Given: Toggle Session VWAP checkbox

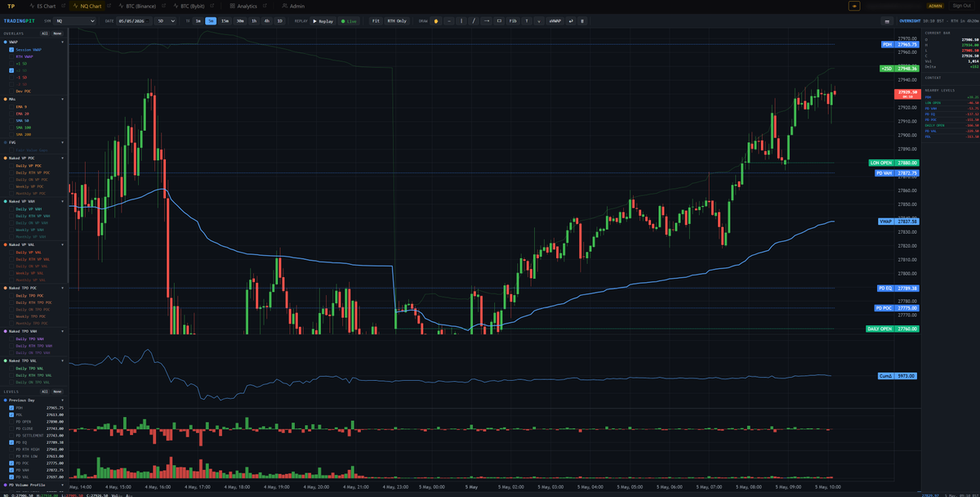Looking at the screenshot, I should coord(11,49).
